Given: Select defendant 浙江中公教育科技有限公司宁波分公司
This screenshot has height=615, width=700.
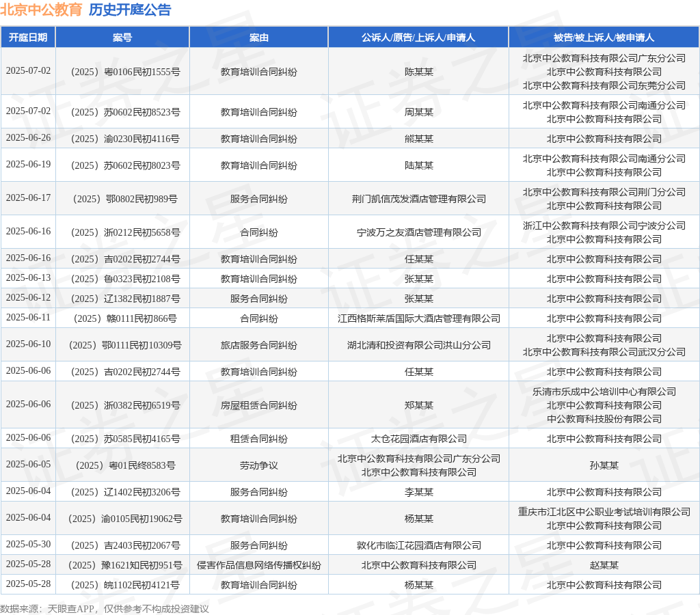Looking at the screenshot, I should coord(604,225).
